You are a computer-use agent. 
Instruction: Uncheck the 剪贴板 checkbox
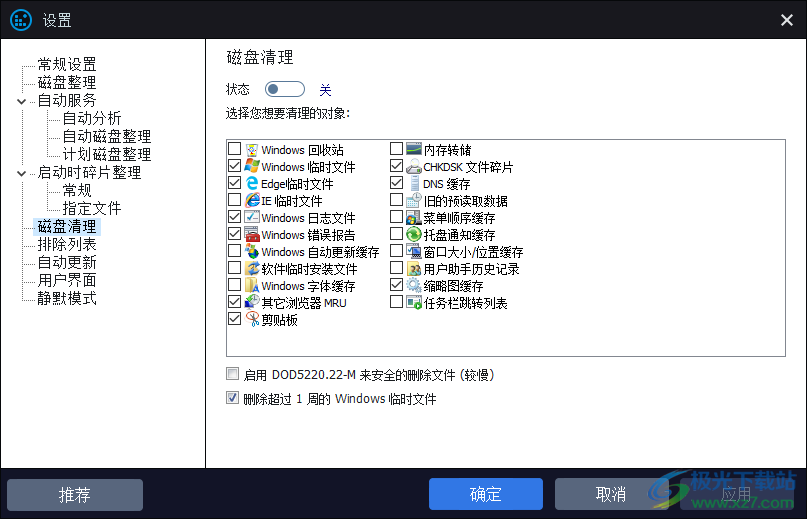click(234, 319)
